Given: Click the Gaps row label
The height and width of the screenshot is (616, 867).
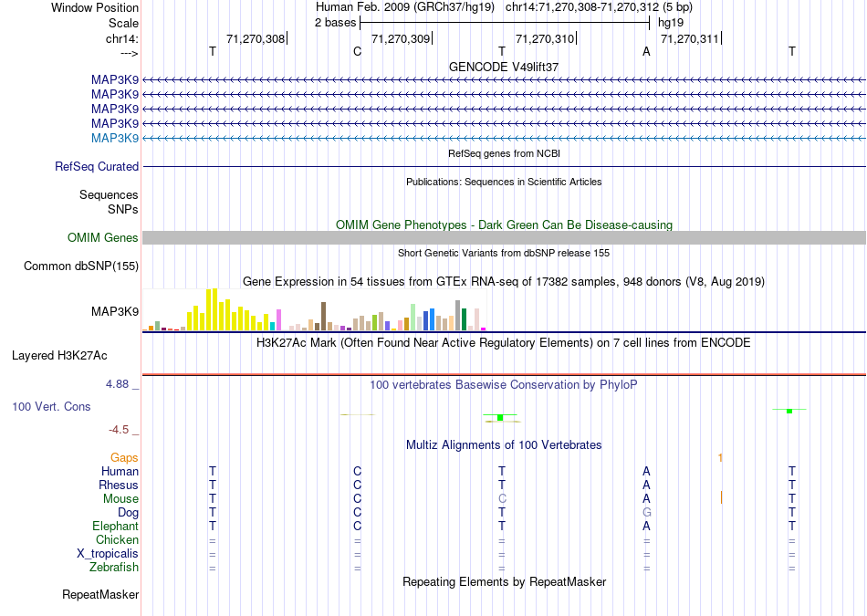Looking at the screenshot, I should 124,458.
